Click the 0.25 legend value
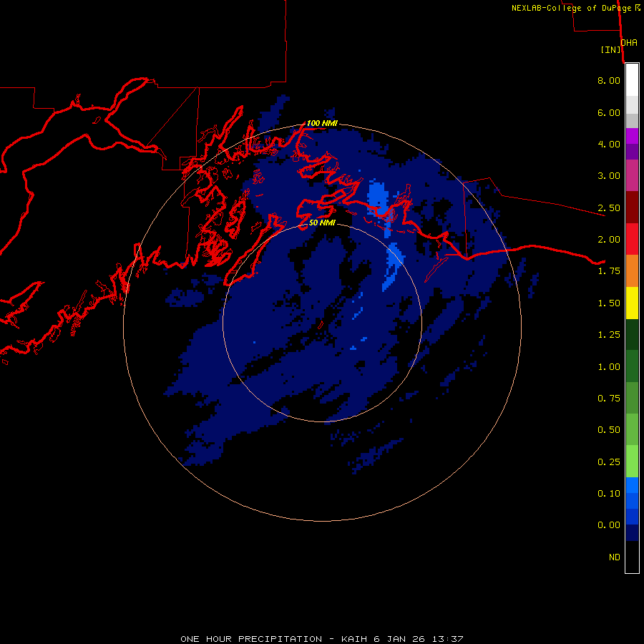Viewport: 644px width, 644px height. pos(609,462)
